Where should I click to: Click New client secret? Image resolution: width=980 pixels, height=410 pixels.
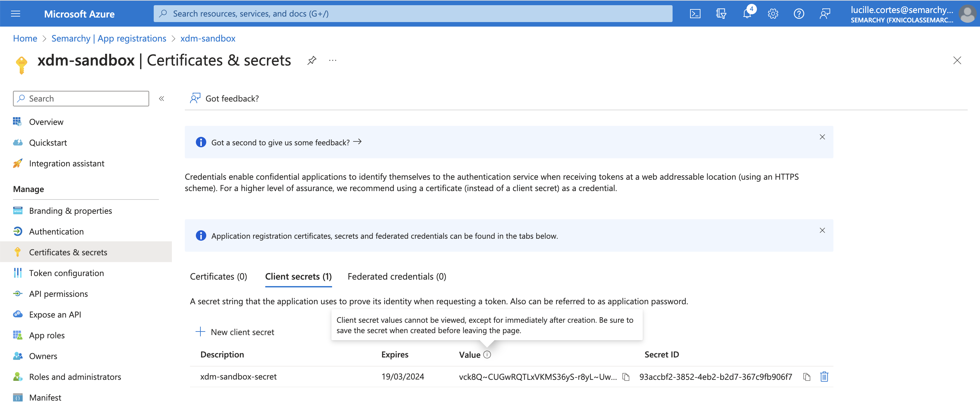coord(235,332)
